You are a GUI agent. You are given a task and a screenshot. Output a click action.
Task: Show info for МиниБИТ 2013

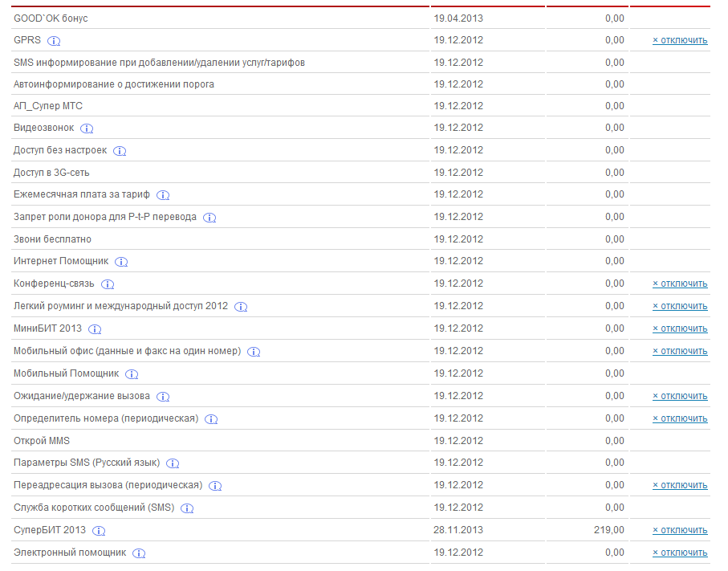coord(96,329)
